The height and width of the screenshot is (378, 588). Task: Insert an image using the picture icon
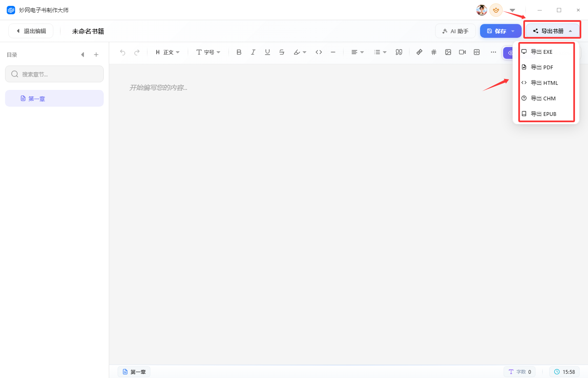coord(448,52)
